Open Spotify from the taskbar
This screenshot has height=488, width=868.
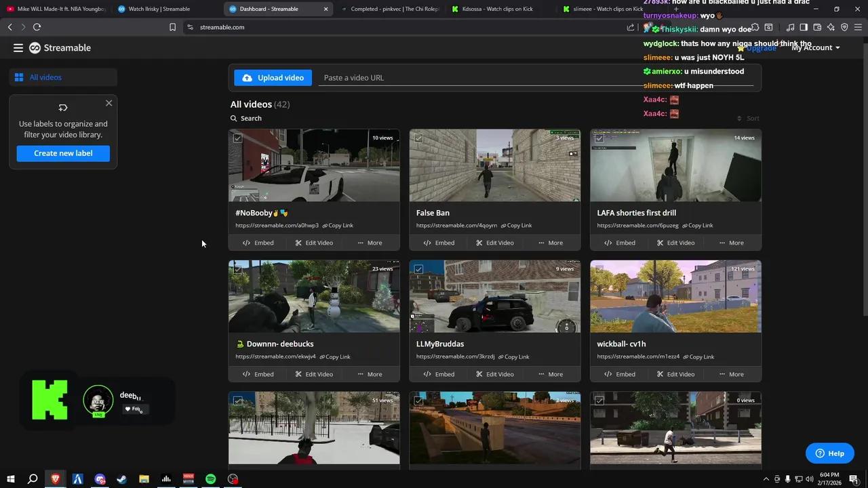(210, 479)
